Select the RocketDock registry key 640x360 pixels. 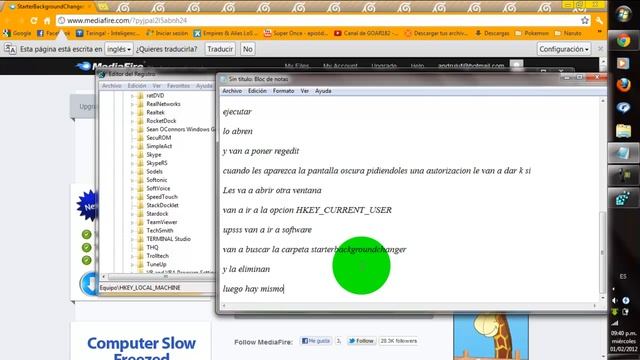161,121
